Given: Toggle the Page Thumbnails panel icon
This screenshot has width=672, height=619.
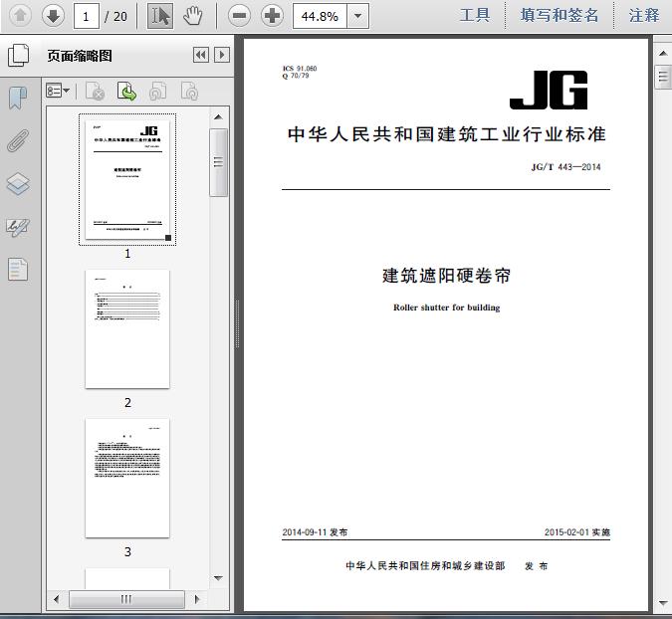Looking at the screenshot, I should pyautogui.click(x=18, y=56).
